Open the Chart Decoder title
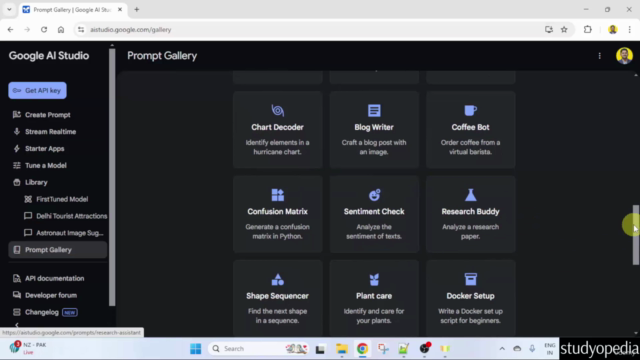 coord(278,127)
